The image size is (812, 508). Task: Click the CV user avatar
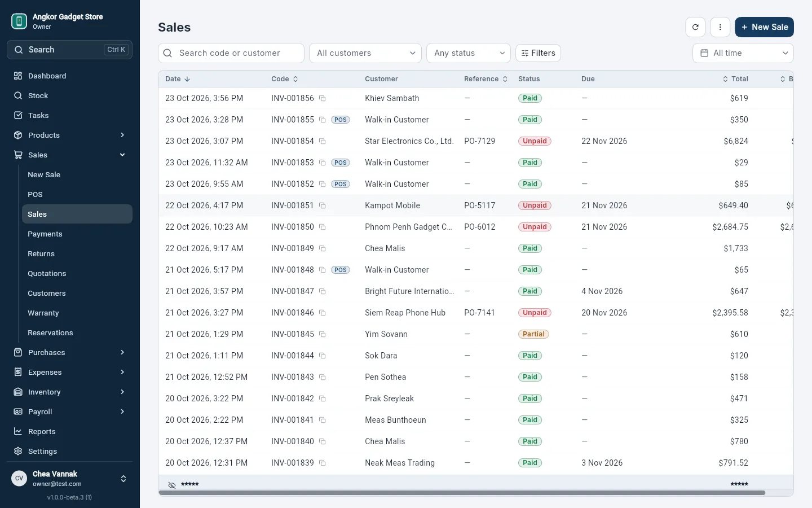pos(19,479)
